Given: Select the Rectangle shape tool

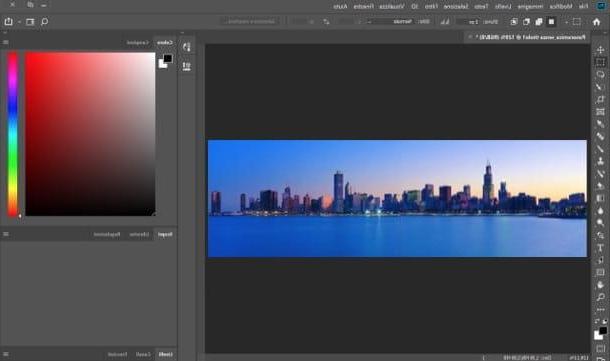Looking at the screenshot, I should pyautogui.click(x=600, y=272).
